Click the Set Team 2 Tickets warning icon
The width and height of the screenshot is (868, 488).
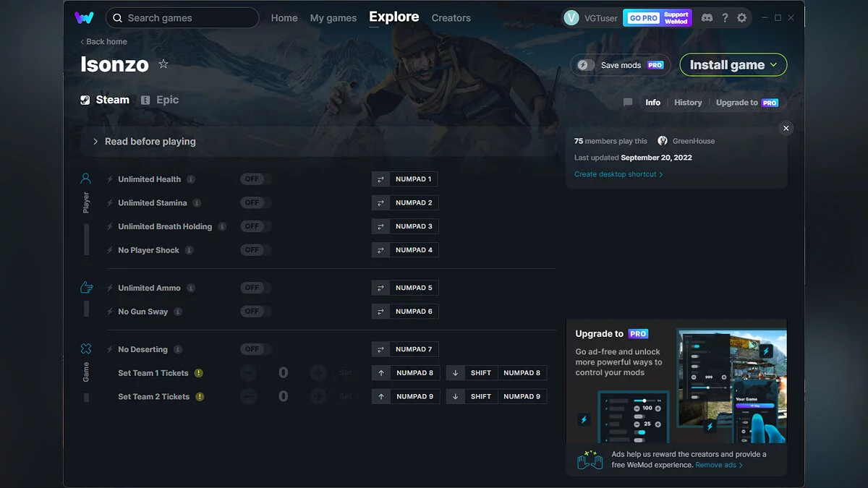[200, 397]
